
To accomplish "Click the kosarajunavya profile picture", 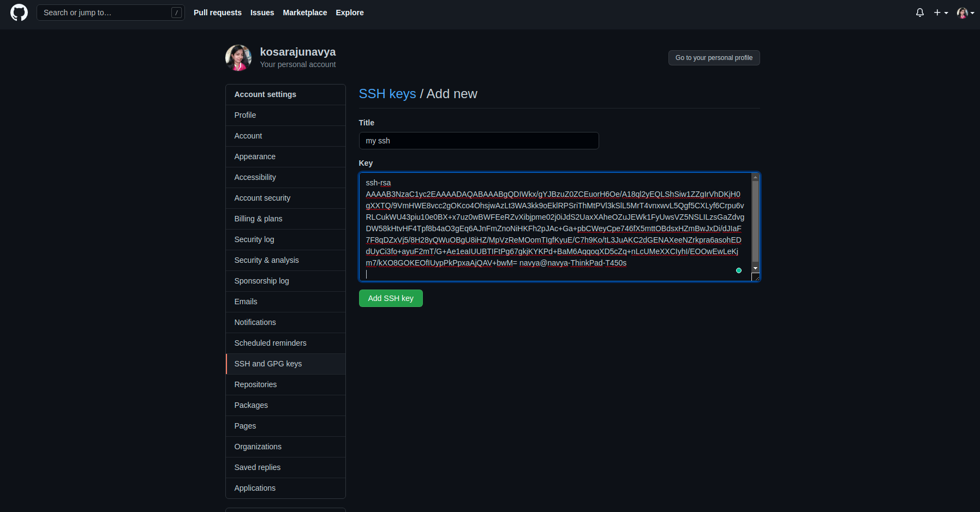I will click(238, 58).
